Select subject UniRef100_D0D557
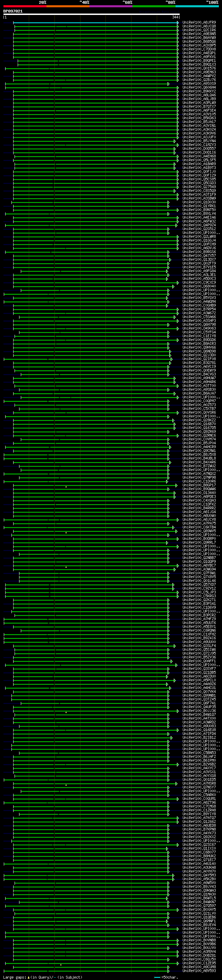 point(199,149)
